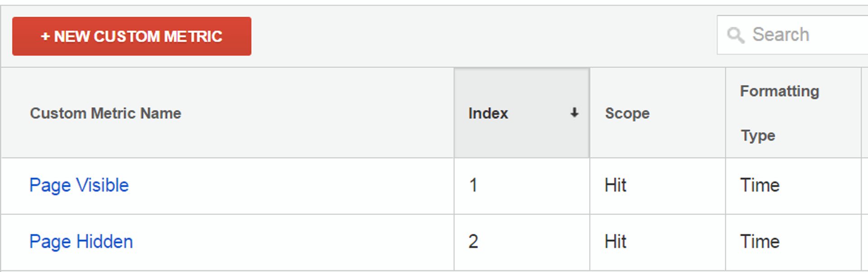Click the Formatting Type column header

779,113
